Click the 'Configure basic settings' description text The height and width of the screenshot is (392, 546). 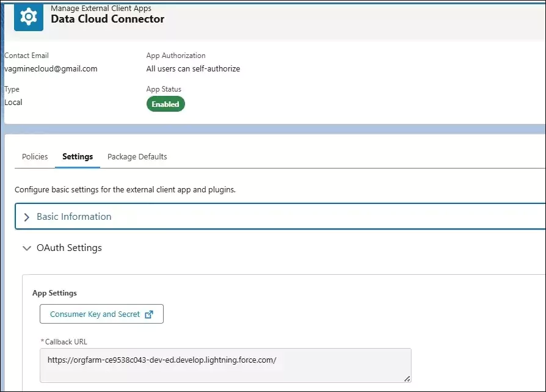tap(125, 190)
